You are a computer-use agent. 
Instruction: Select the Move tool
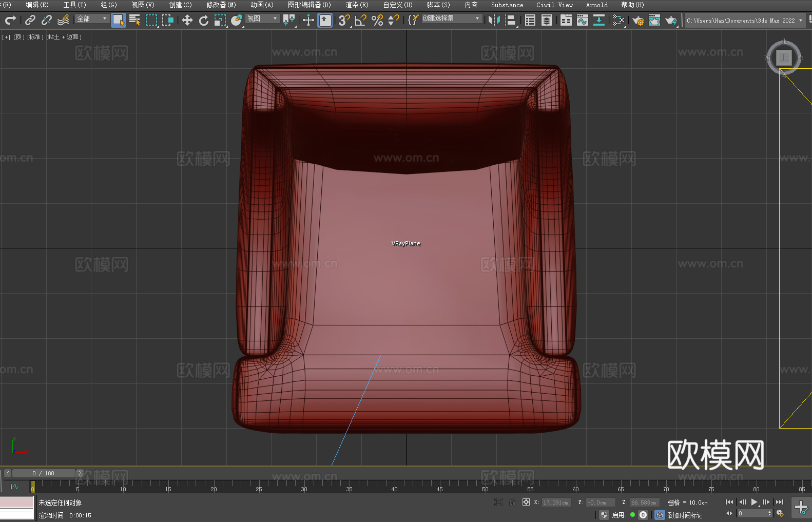187,20
